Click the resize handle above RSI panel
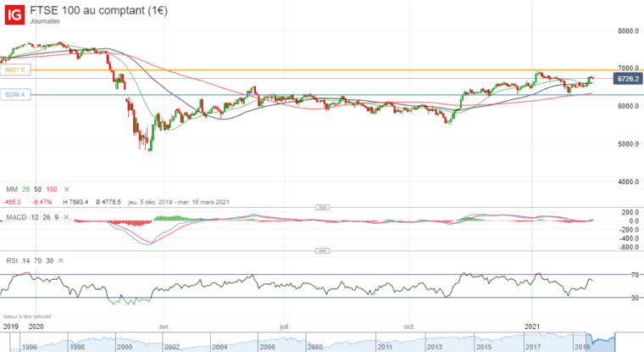 click(x=322, y=250)
